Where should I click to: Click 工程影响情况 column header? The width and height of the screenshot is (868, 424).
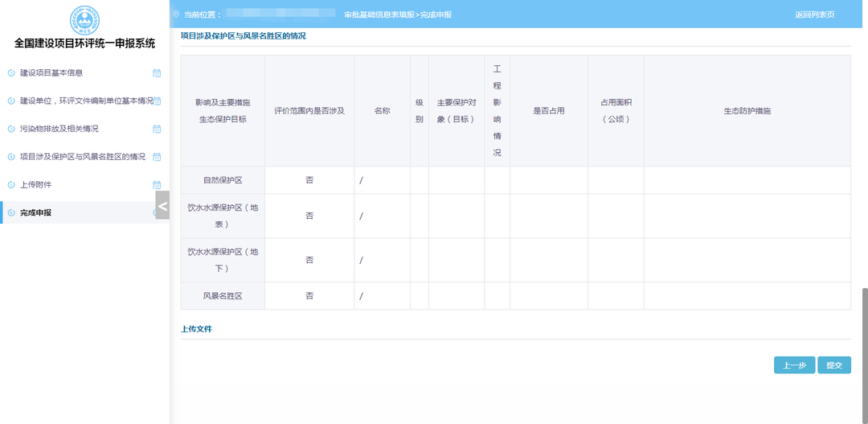coord(497,111)
